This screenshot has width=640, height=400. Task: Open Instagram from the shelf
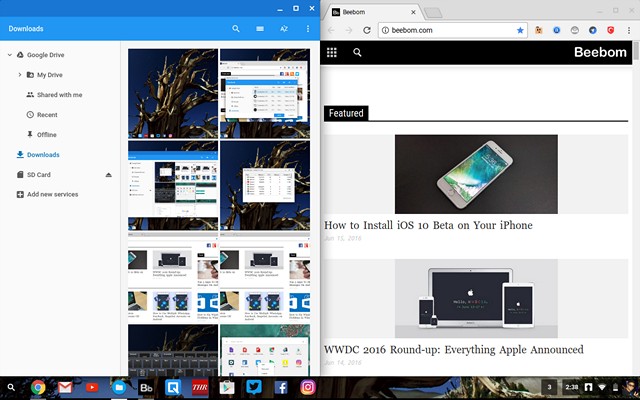[308, 387]
